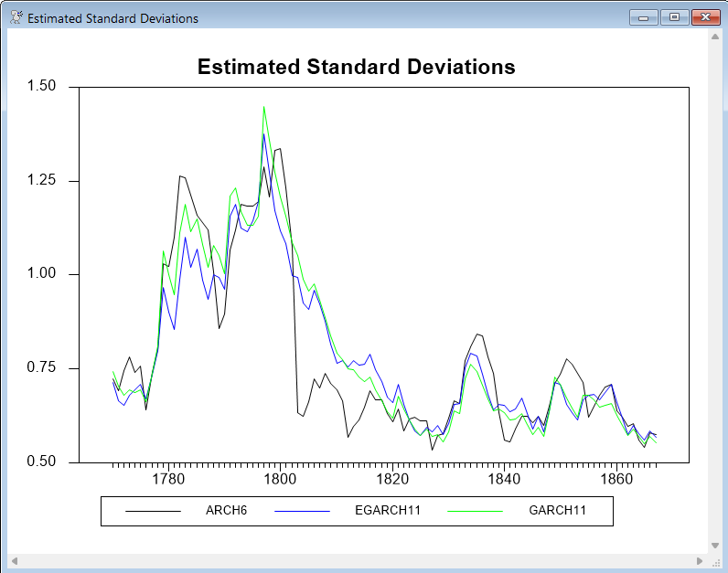Select the bold chart heading above the plot
Screen dimensions: 728x573
[x=357, y=67]
